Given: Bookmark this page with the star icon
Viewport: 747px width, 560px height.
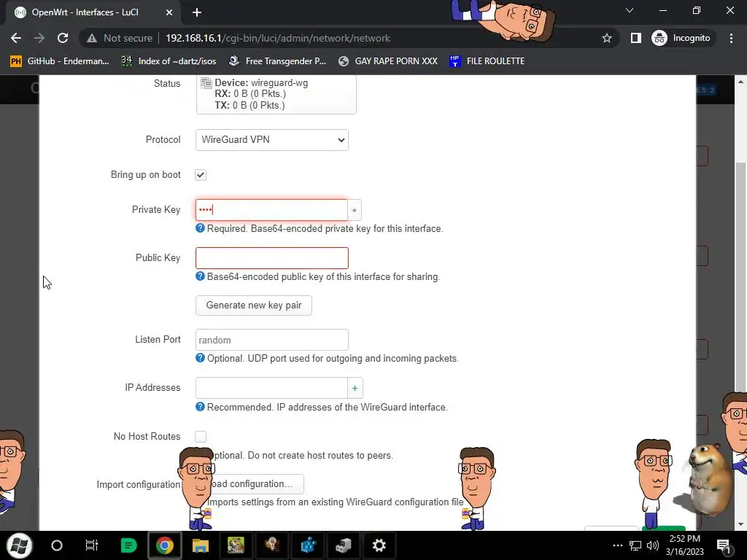Looking at the screenshot, I should 606,38.
